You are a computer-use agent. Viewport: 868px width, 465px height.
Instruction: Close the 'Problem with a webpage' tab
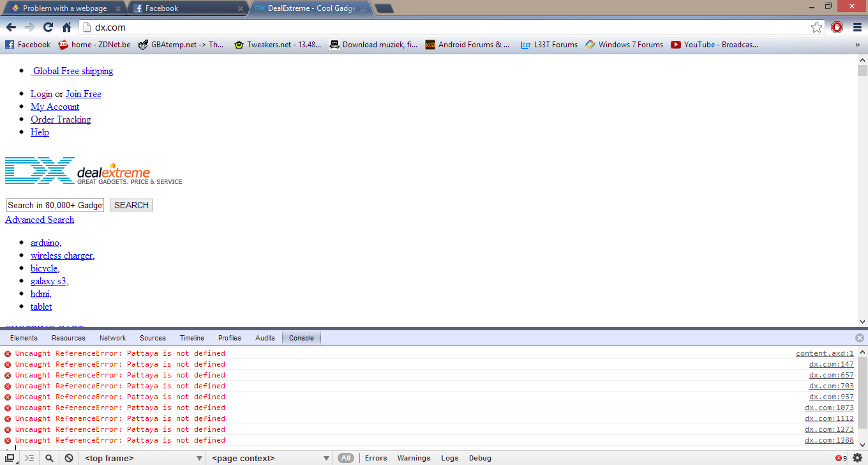[x=118, y=9]
